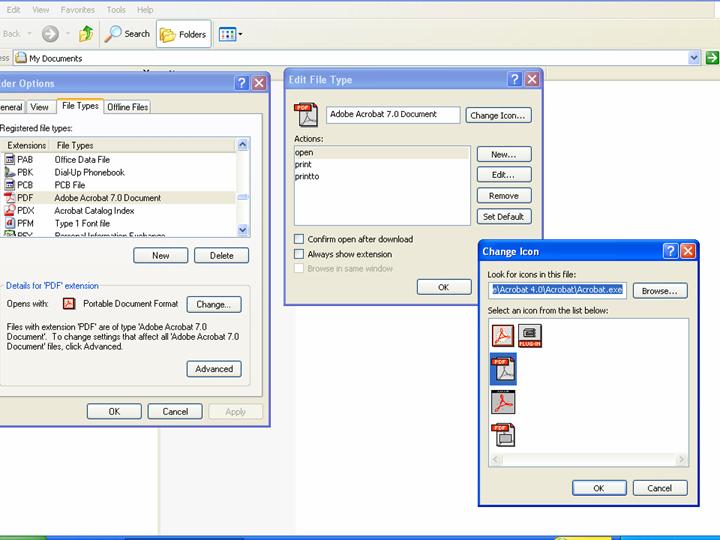Screen dimensions: 720x540
Task: Select the PDX Acrobat Catalog Index row
Action: (118, 211)
